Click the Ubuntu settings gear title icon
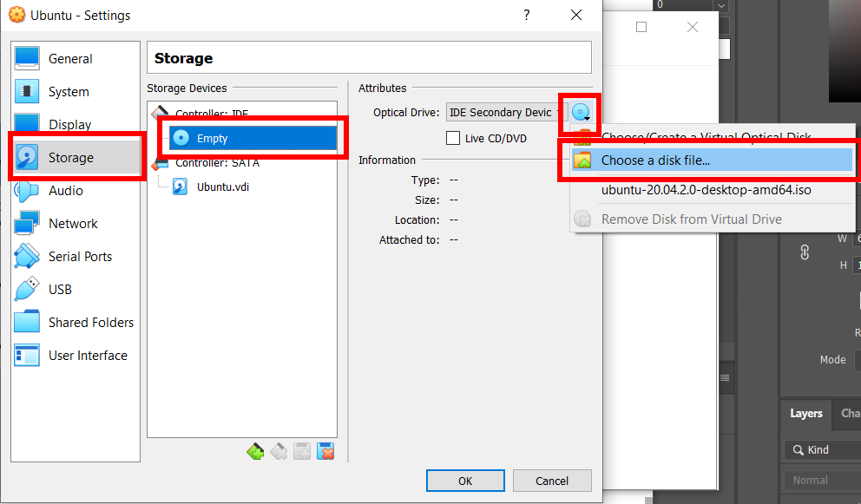This screenshot has height=504, width=861. (17, 15)
